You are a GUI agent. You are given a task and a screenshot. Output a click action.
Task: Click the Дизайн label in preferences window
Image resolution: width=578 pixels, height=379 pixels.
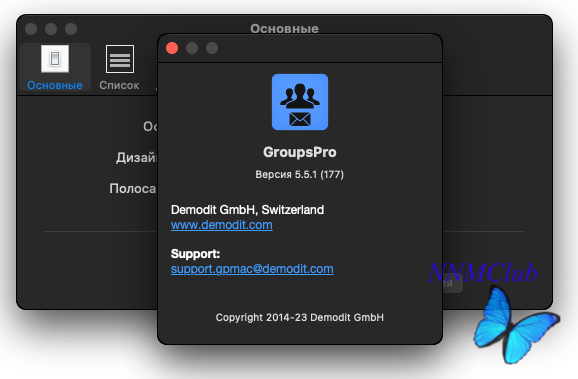136,158
